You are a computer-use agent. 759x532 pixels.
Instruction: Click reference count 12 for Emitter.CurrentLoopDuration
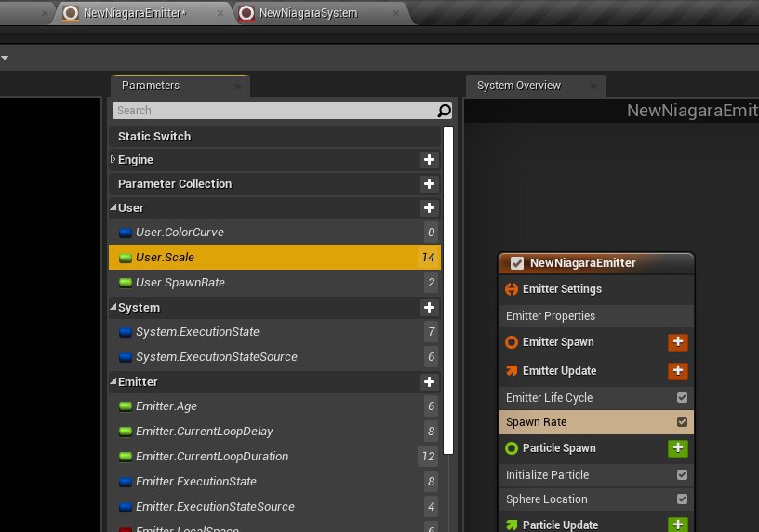pyautogui.click(x=428, y=457)
